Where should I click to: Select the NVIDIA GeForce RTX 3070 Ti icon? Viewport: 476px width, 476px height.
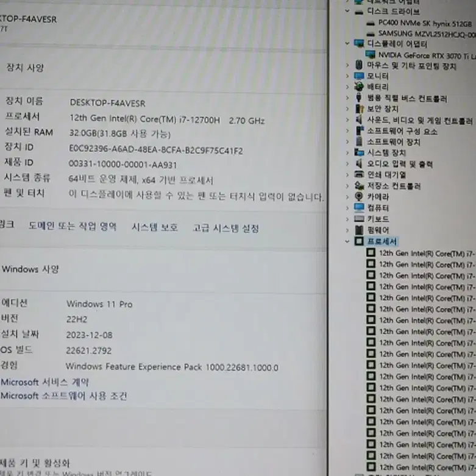coord(371,55)
